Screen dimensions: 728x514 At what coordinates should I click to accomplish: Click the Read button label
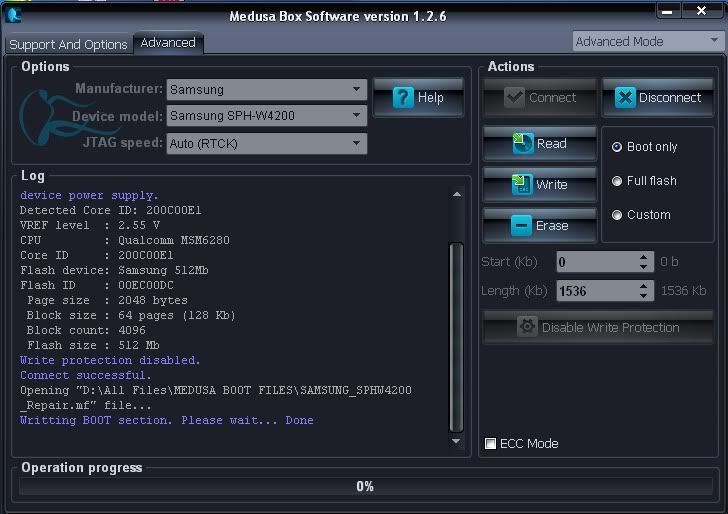pyautogui.click(x=552, y=143)
